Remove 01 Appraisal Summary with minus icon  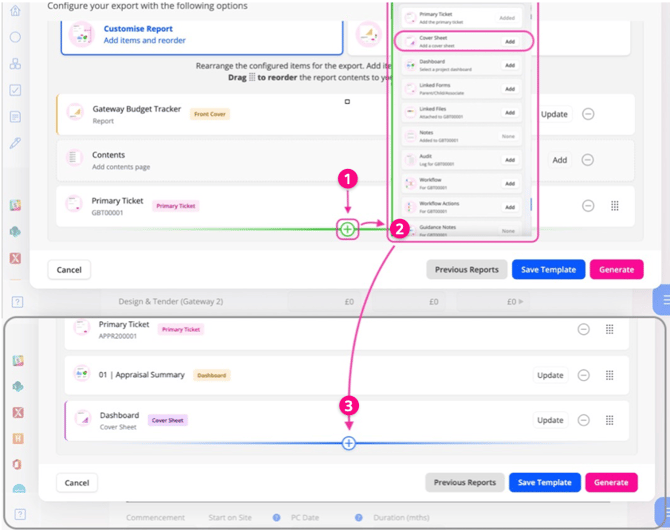583,375
